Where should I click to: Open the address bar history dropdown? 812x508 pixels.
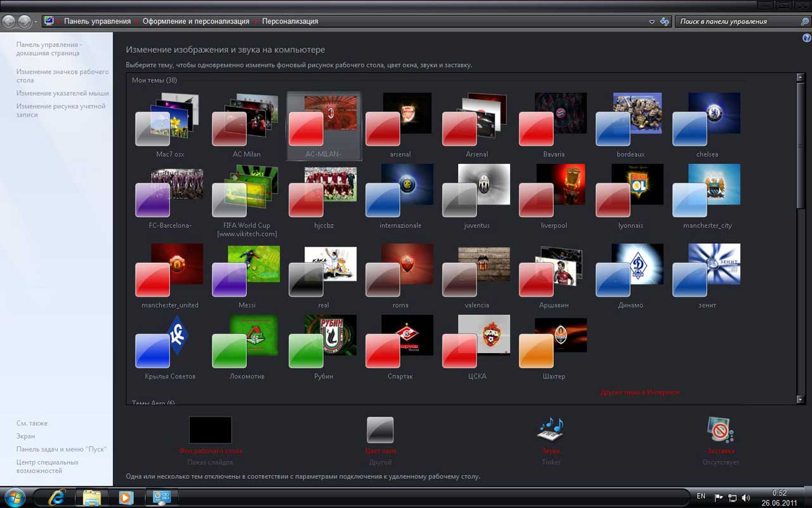(652, 22)
